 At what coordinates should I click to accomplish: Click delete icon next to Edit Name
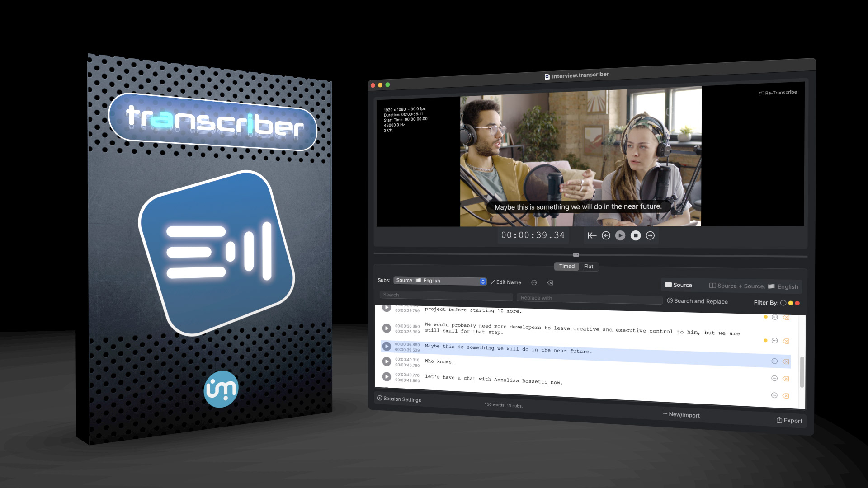[x=550, y=283]
